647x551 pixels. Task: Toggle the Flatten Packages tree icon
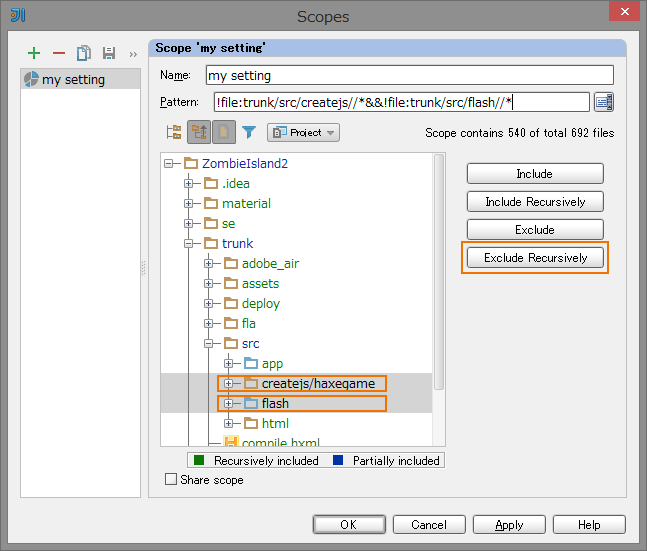pyautogui.click(x=174, y=132)
